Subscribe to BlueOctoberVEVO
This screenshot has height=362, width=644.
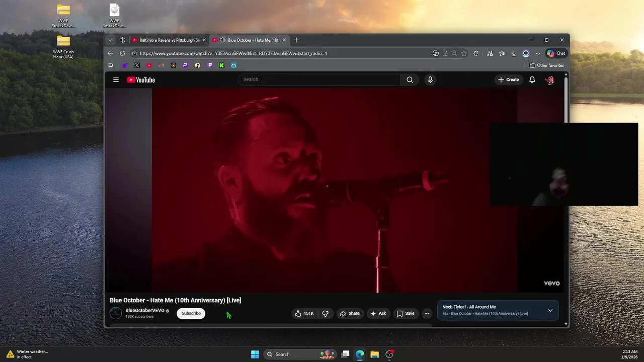[x=191, y=313]
